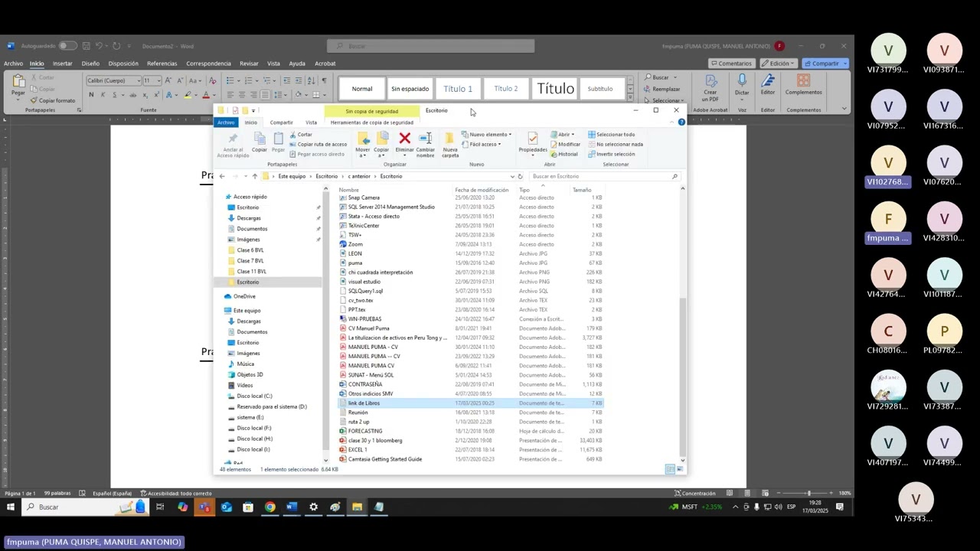Click Explorer up-one-level arrow
The width and height of the screenshot is (980, 551).
point(255,176)
